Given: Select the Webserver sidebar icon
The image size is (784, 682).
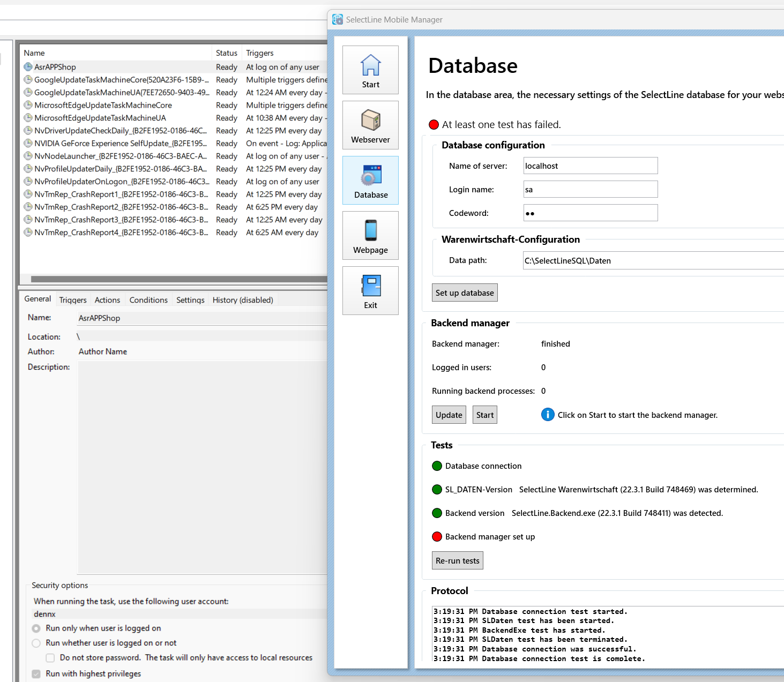Looking at the screenshot, I should 370,125.
